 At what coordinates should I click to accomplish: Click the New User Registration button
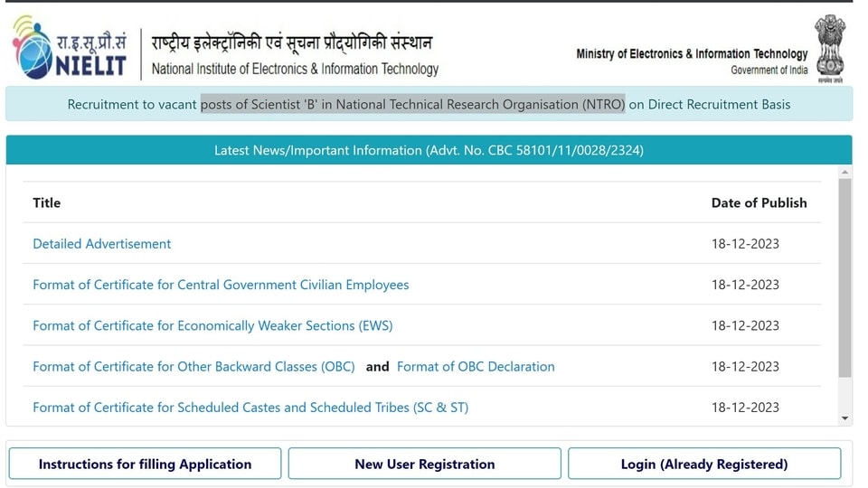(425, 464)
